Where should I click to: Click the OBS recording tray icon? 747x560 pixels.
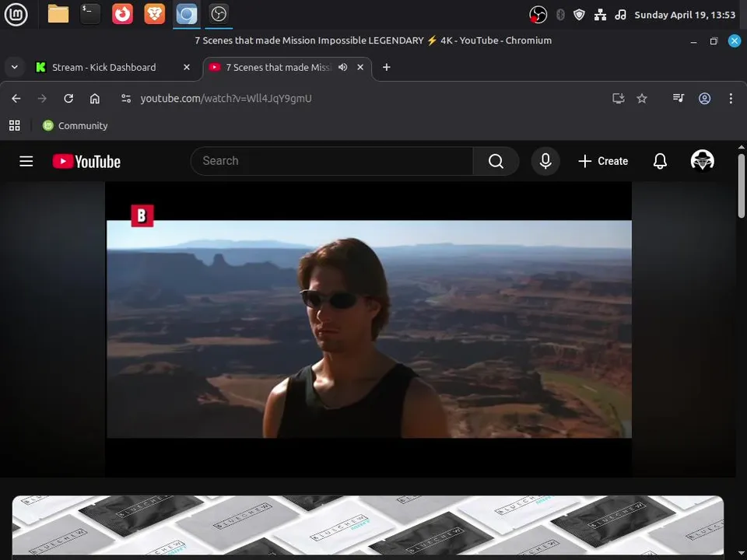pyautogui.click(x=538, y=15)
